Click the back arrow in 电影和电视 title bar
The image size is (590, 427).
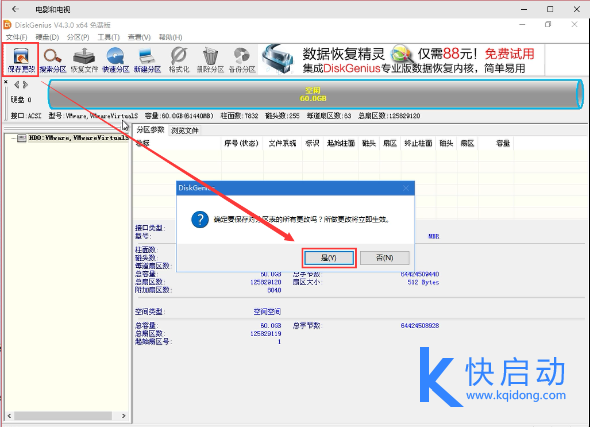point(15,9)
